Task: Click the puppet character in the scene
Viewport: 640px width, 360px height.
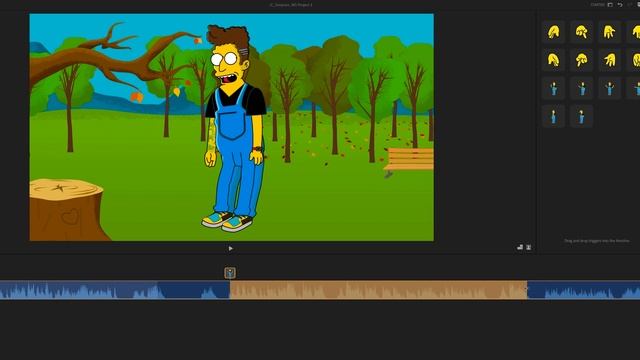Action: click(234, 129)
